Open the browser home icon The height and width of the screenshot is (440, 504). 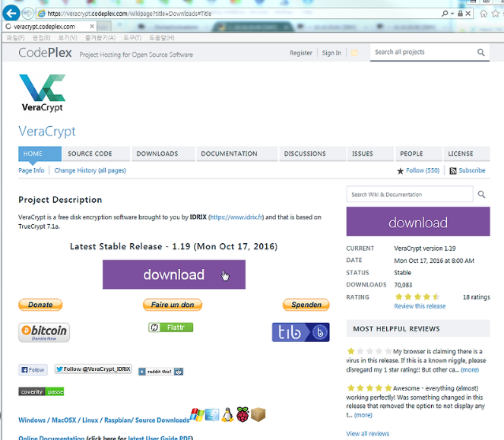coord(483,14)
